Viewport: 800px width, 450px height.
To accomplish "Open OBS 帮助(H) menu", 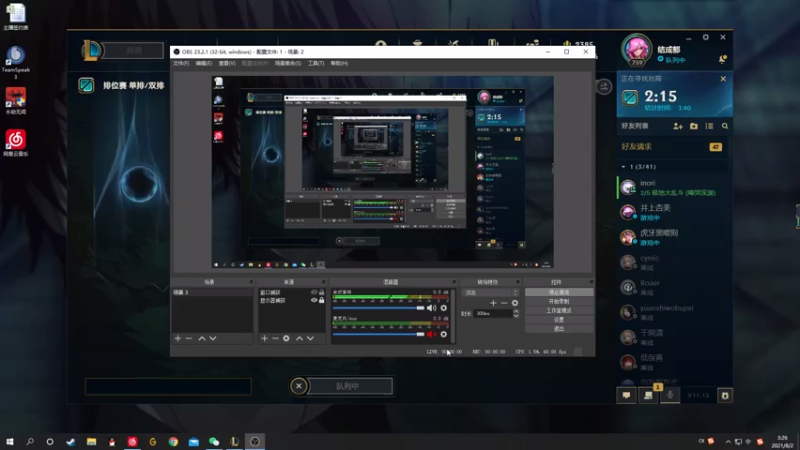I will pos(339,63).
